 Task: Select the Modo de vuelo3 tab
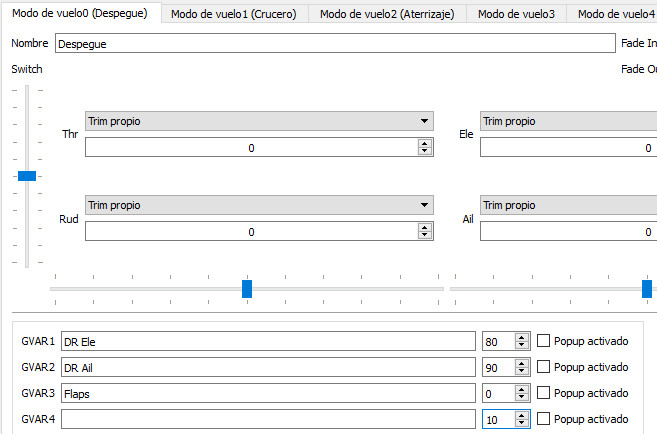click(516, 14)
